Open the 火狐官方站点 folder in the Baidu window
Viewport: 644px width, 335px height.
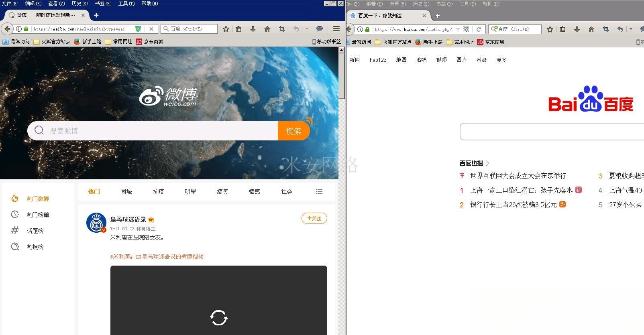pyautogui.click(x=393, y=42)
